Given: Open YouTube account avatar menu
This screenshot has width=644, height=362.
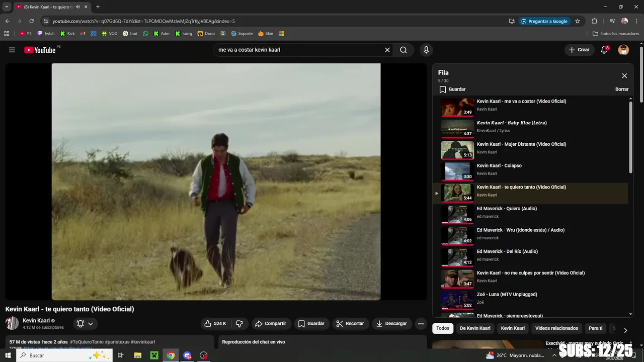Looking at the screenshot, I should click(623, 50).
